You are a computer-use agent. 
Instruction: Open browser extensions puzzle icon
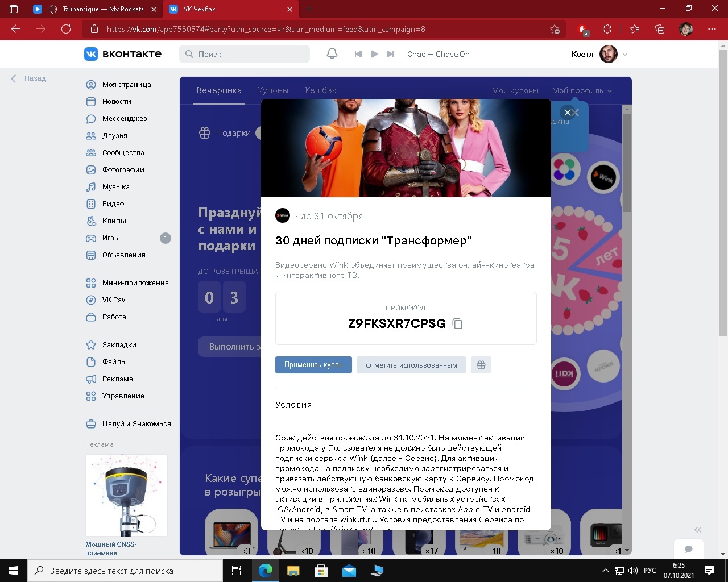607,29
